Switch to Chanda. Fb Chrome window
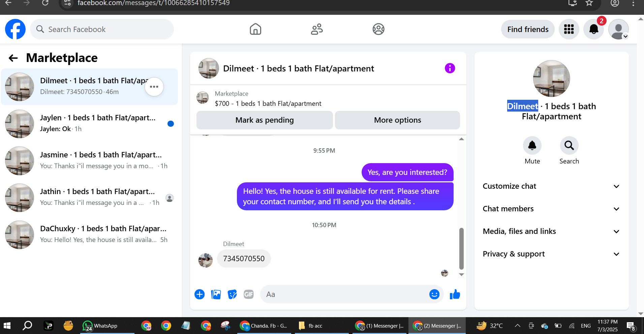This screenshot has height=334, width=644. point(264,326)
